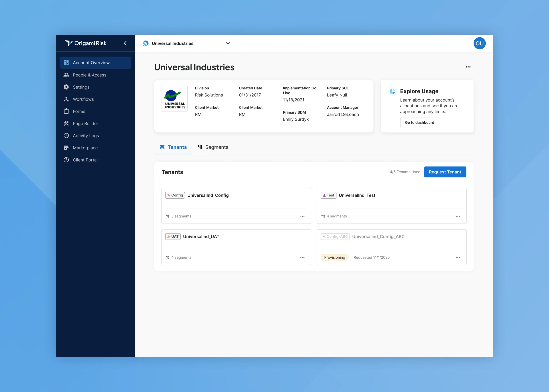Viewport: 549px width, 392px height.
Task: Click the '4/5 Tenants Used' text
Action: (405, 172)
